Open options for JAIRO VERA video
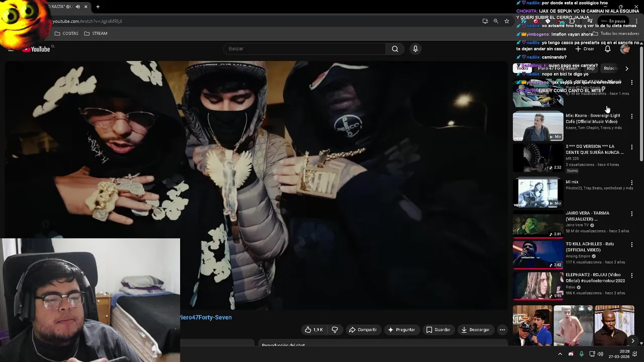Image resolution: width=644 pixels, height=362 pixels. coord(632,214)
